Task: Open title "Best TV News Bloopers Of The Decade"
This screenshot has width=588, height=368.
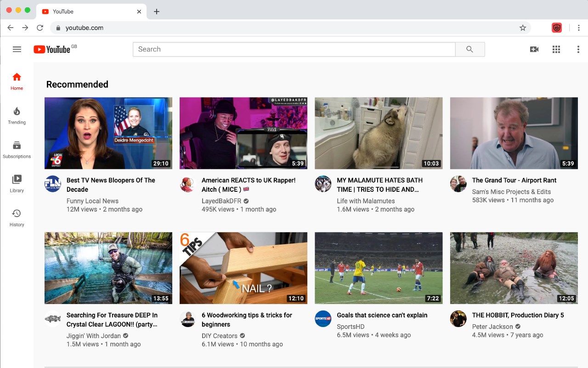Action: (111, 185)
